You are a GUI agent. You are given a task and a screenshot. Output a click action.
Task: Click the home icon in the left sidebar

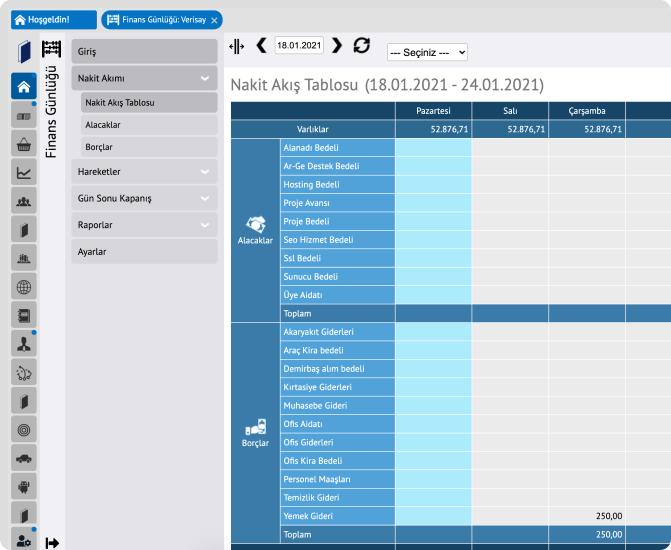24,87
